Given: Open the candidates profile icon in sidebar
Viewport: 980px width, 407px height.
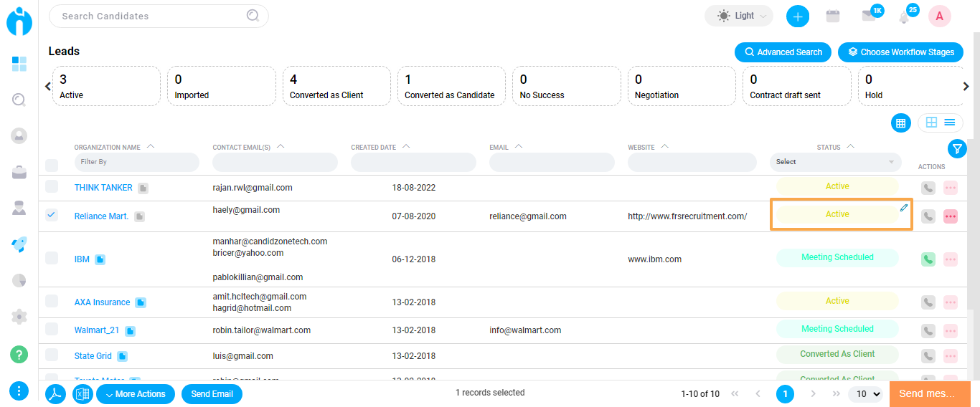Looking at the screenshot, I should coord(19,135).
